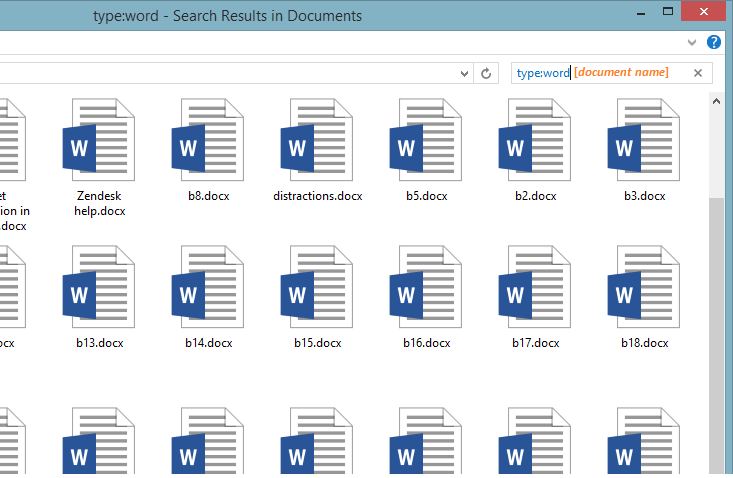Screen dimensions: 733x478
Task: Select the b5.docx file icon
Action: tap(425, 139)
